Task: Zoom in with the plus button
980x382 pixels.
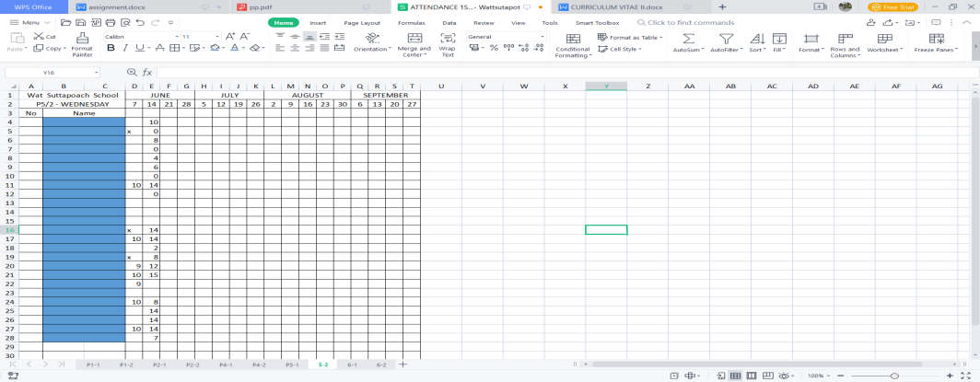Action: click(x=950, y=376)
